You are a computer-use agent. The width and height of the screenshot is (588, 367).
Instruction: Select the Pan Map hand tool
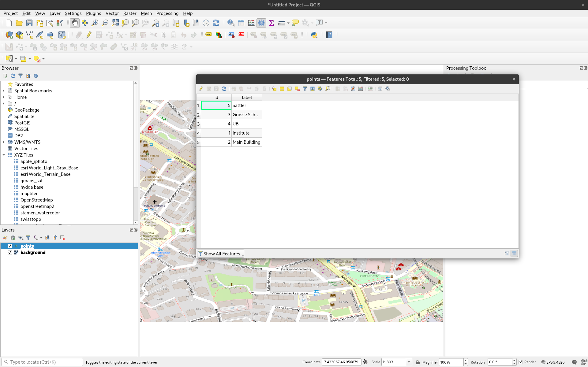point(74,23)
